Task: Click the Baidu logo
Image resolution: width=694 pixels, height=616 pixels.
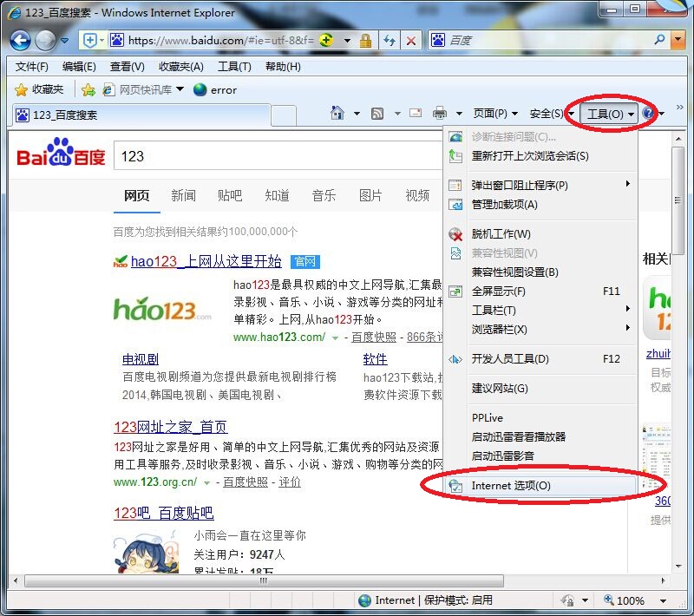Action: coord(61,153)
